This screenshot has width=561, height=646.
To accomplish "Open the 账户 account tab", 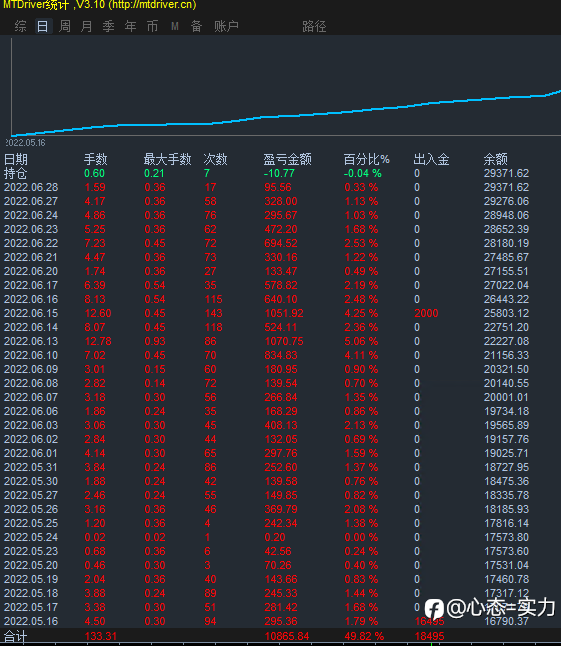I will (x=227, y=26).
